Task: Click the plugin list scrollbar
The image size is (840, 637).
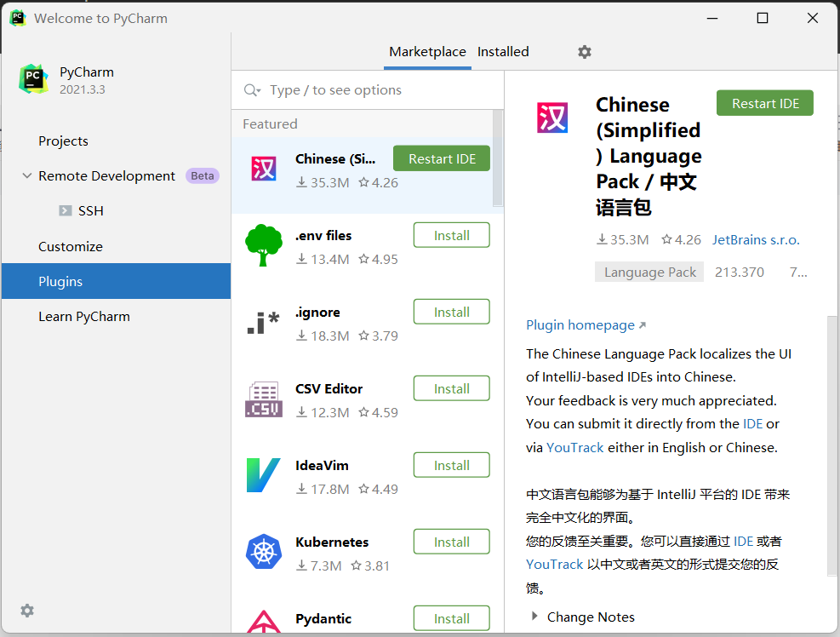Action: click(498, 158)
